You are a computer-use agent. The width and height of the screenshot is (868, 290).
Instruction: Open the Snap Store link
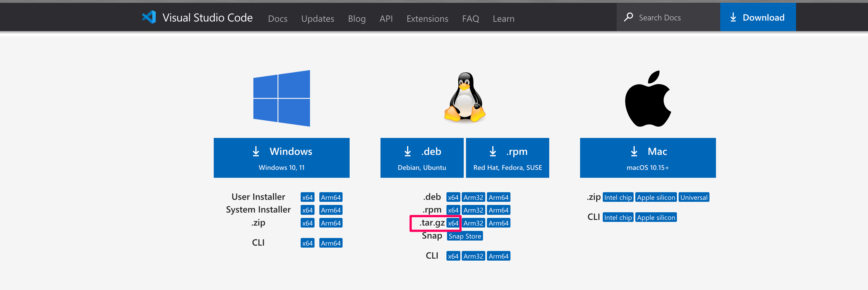click(x=465, y=236)
